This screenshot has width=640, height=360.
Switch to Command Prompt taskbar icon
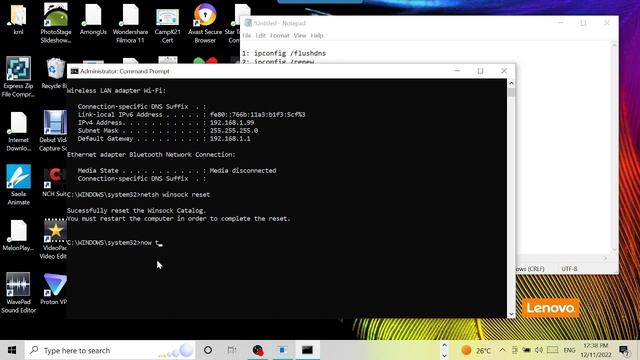(307, 350)
